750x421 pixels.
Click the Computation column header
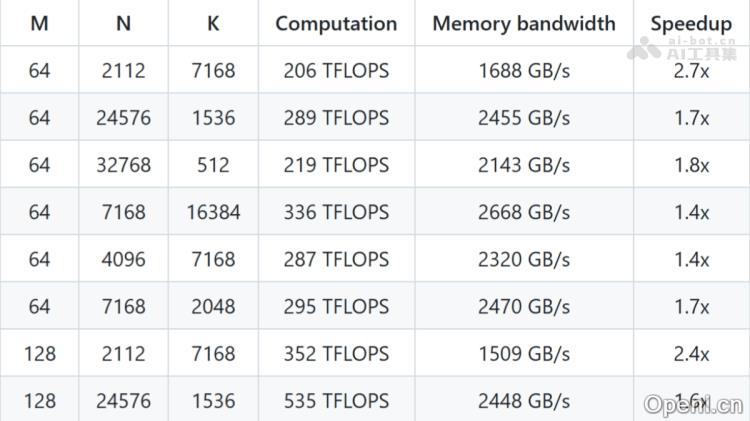point(336,24)
